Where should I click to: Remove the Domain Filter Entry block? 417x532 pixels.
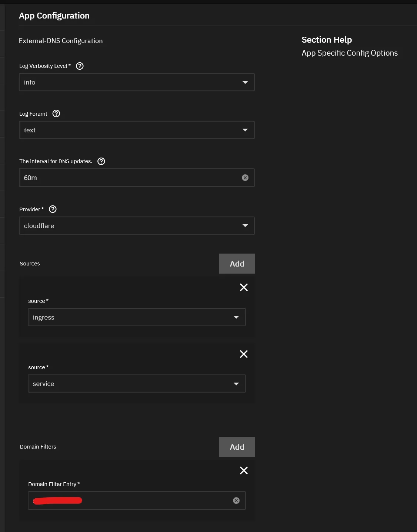[244, 470]
